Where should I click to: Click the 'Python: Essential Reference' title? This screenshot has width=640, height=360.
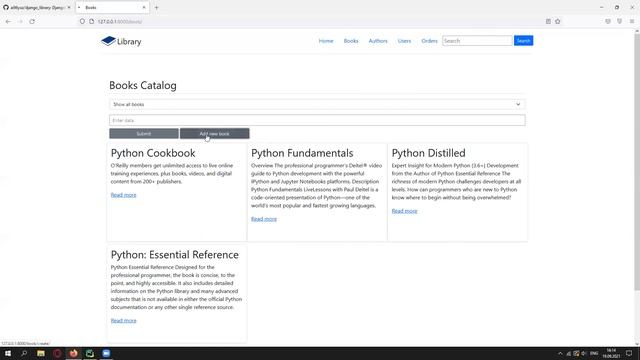pos(175,255)
